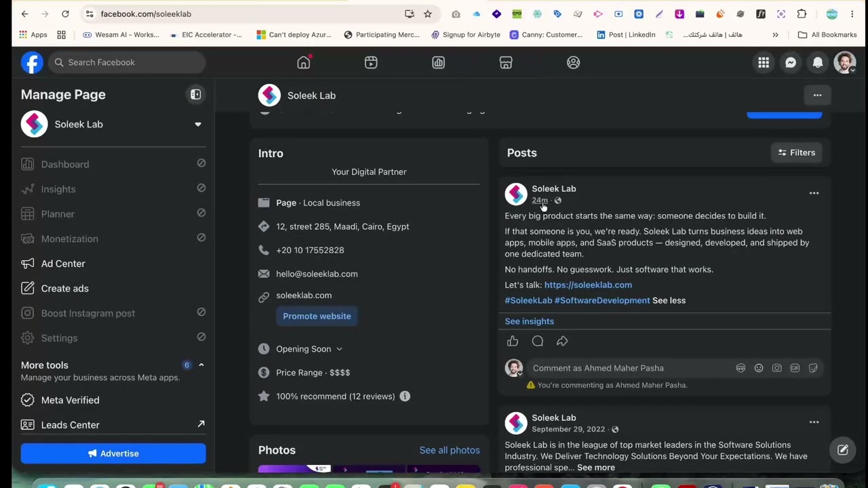Click the Search Facebook field

127,62
